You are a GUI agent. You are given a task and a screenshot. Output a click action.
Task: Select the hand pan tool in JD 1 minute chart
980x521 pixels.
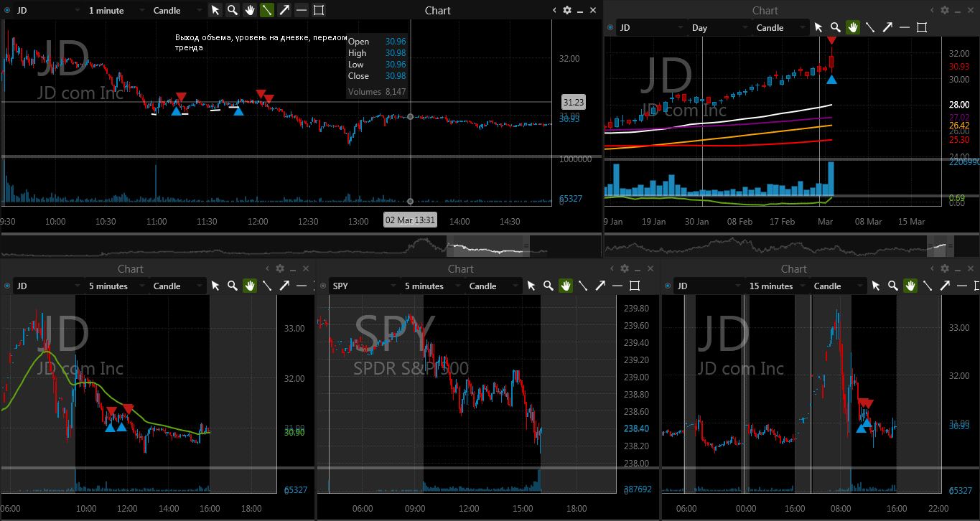pos(250,10)
